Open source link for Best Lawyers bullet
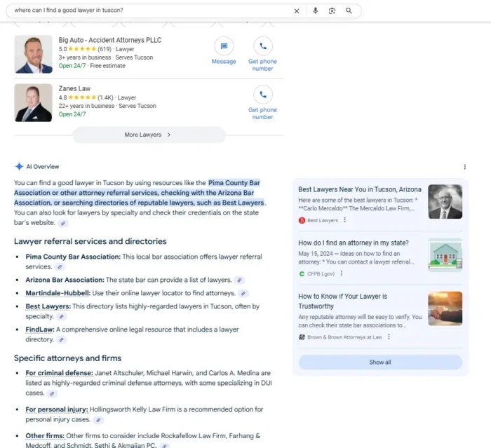The height and width of the screenshot is (448, 491). click(x=62, y=316)
